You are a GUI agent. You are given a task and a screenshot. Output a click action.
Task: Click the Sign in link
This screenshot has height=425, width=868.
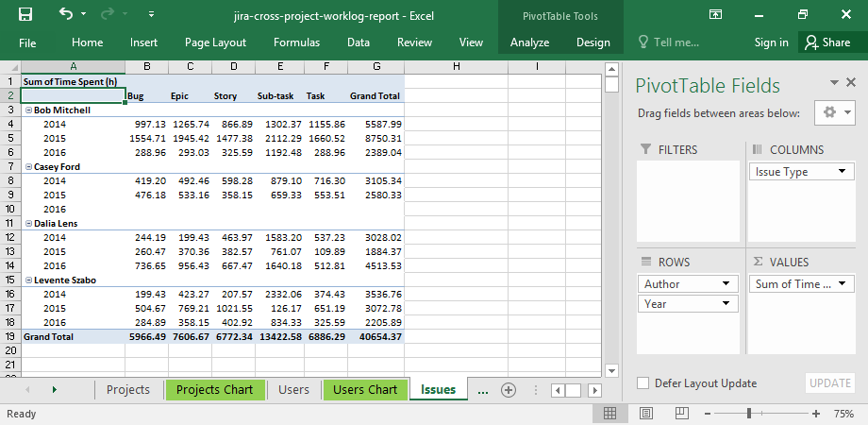(771, 42)
